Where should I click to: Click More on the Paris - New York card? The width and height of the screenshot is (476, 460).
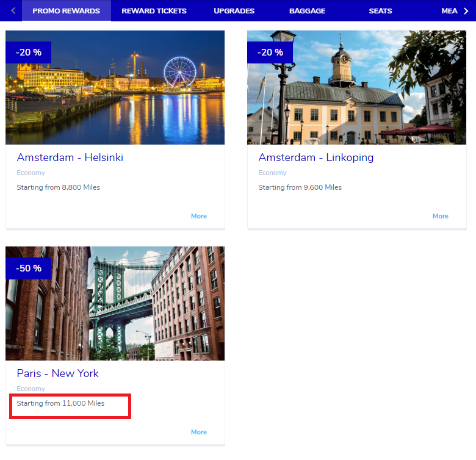point(199,432)
